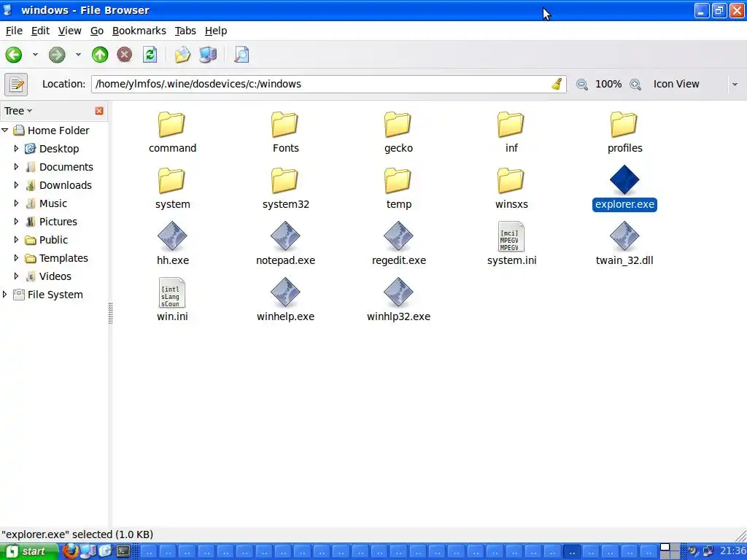Select the Fonts folder icon
Viewport: 747px width, 560px height.
(285, 125)
